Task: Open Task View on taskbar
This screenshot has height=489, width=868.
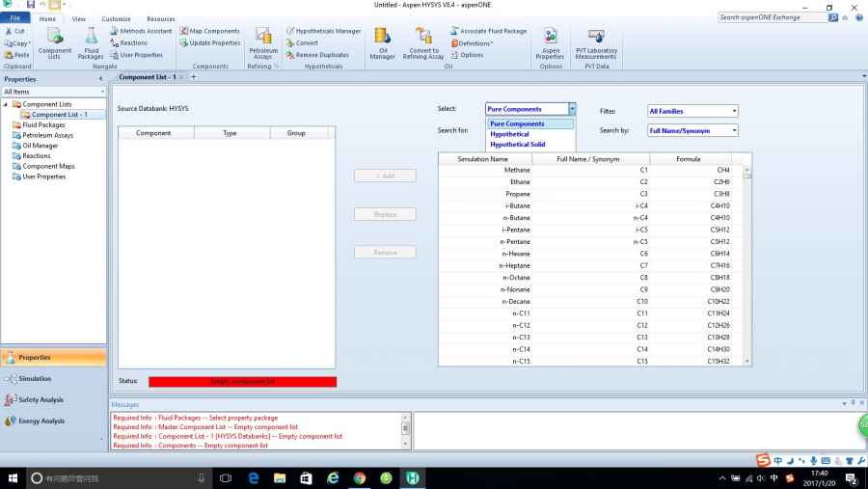Action: (x=226, y=478)
